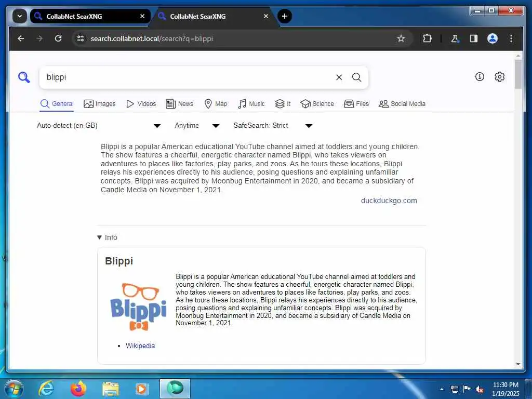Switch to the Videos category
Viewport: 532px width, 399px height.
click(141, 104)
